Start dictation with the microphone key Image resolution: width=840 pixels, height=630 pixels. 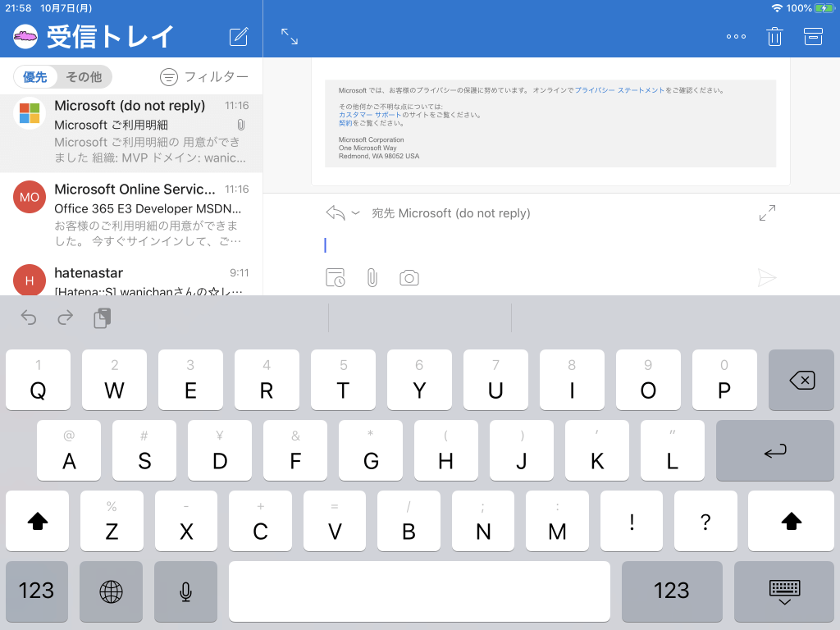(x=185, y=591)
